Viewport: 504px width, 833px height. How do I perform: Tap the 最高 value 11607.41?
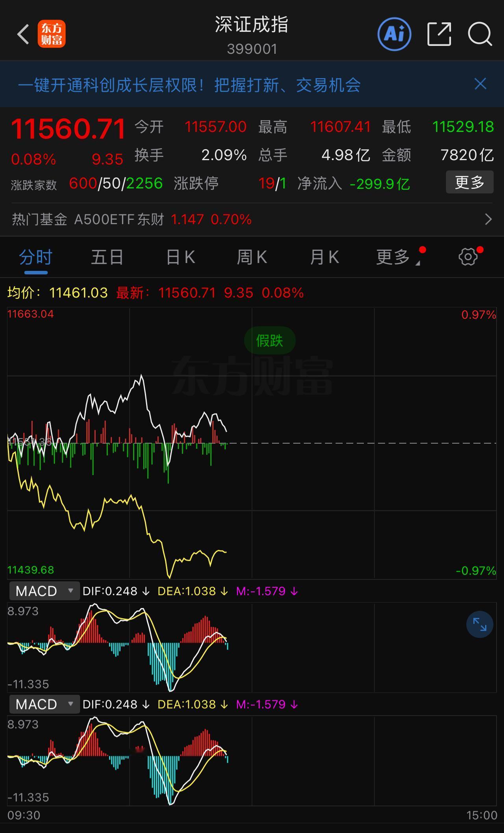[x=341, y=127]
